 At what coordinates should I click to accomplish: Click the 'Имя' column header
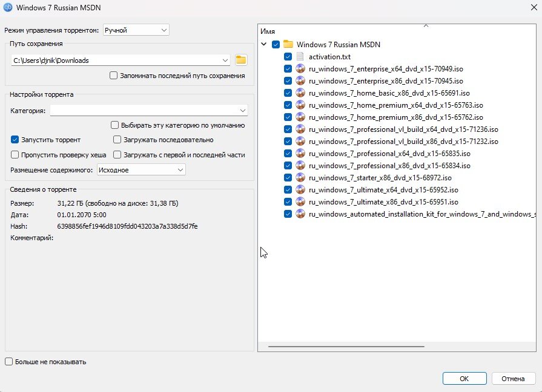(268, 31)
